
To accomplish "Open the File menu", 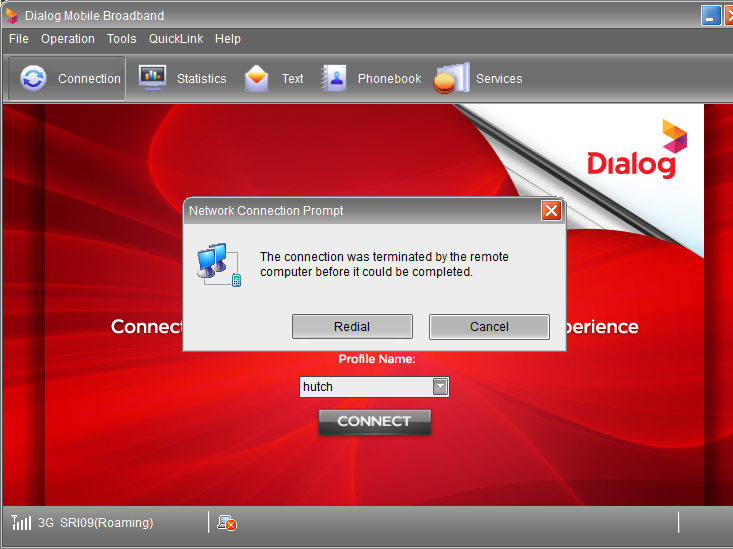I will (19, 39).
